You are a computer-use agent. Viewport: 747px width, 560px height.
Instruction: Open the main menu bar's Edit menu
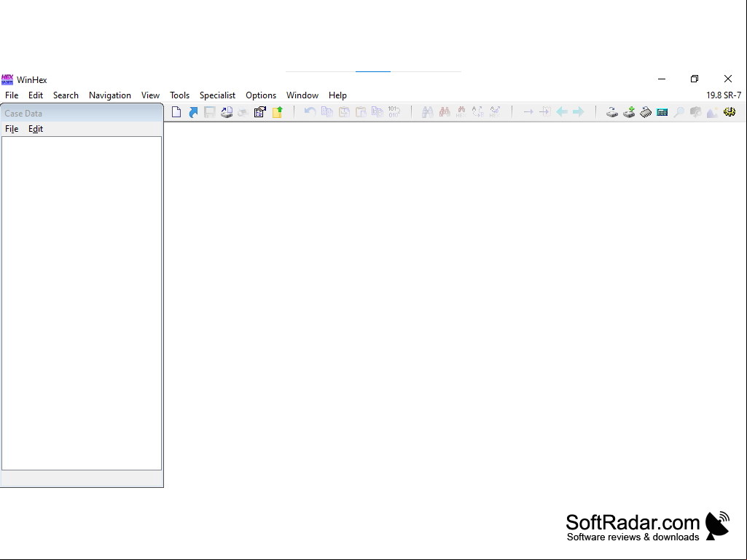pyautogui.click(x=36, y=95)
